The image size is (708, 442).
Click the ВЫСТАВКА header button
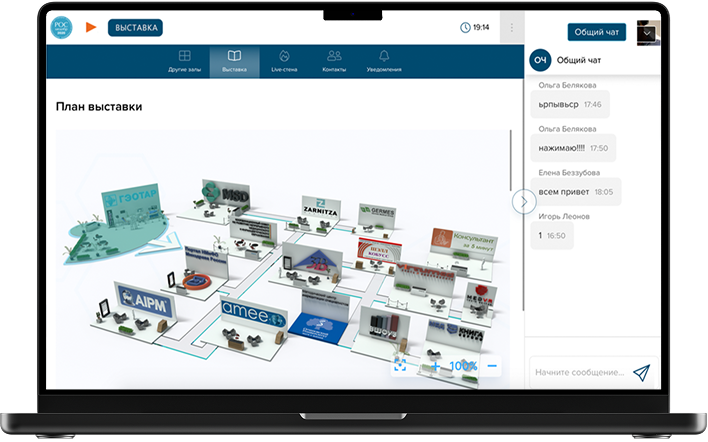pyautogui.click(x=135, y=28)
